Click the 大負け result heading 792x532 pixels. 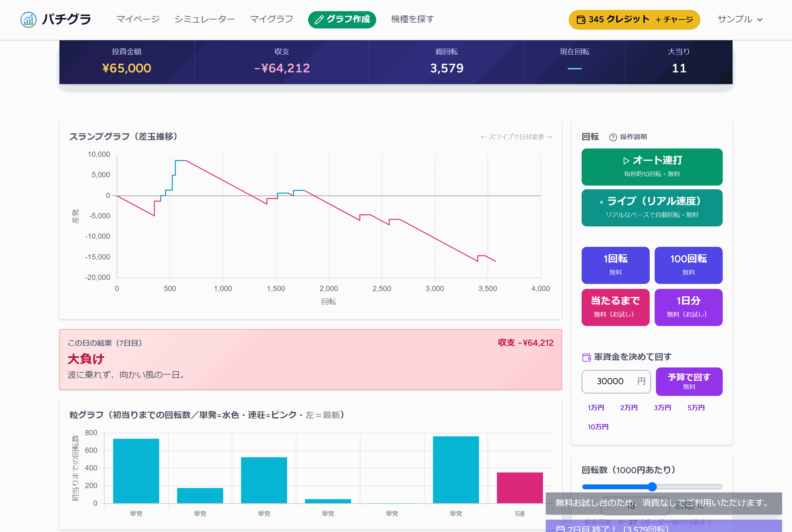tap(86, 359)
